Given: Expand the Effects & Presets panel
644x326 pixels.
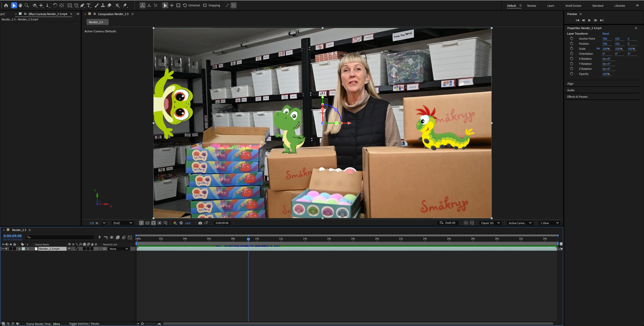Looking at the screenshot, I should (x=577, y=97).
